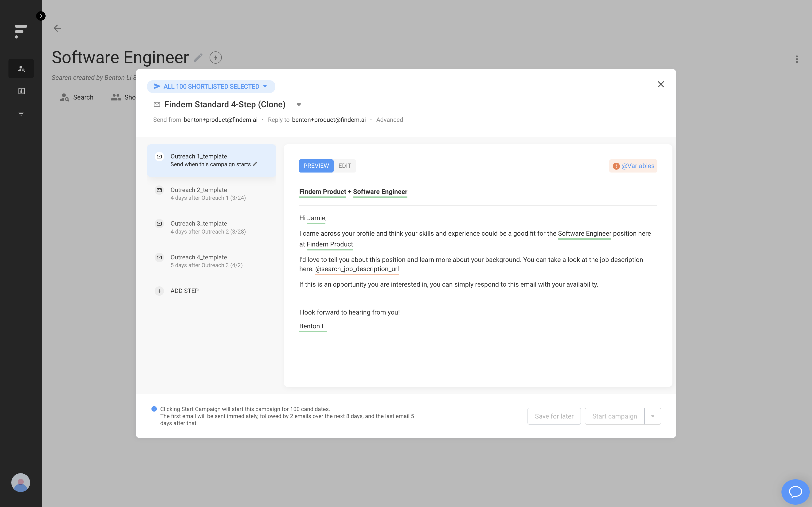The height and width of the screenshot is (507, 812).
Task: Click the Findem logo
Action: [20, 31]
